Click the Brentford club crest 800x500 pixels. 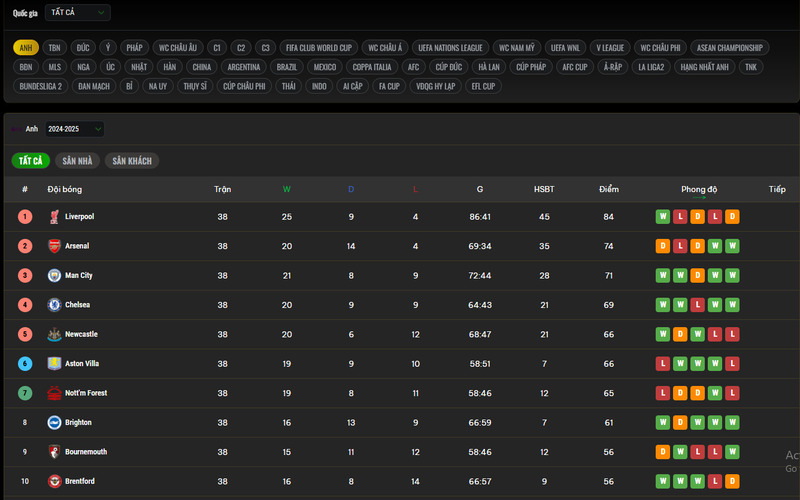pos(54,481)
